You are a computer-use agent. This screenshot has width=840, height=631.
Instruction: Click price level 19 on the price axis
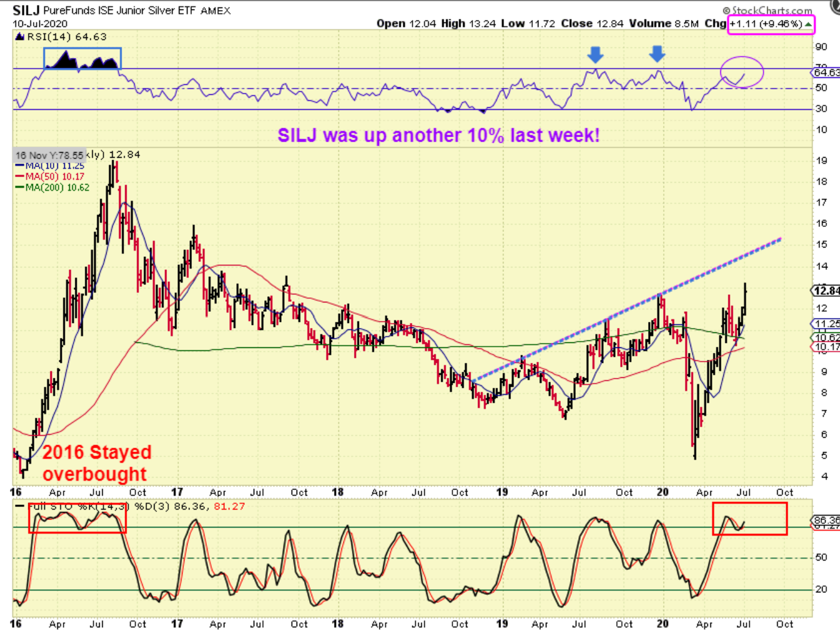pos(821,160)
